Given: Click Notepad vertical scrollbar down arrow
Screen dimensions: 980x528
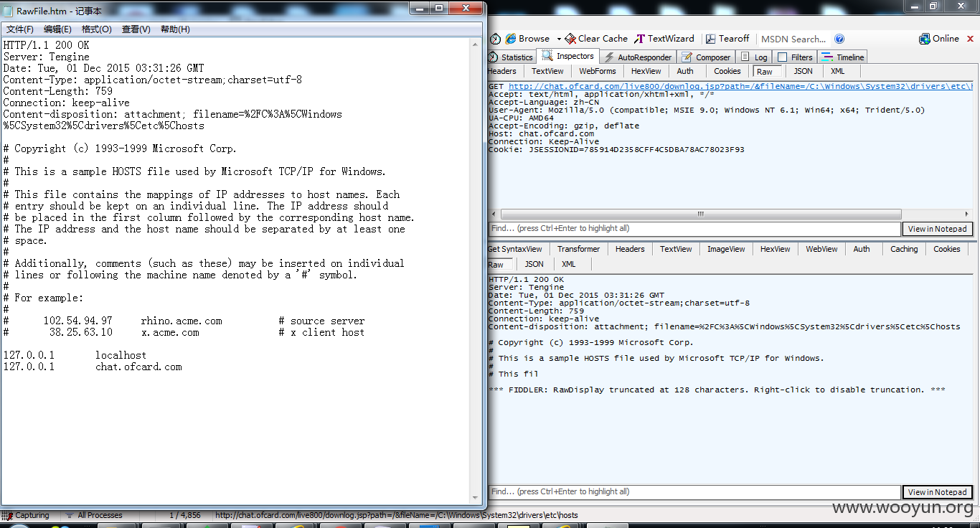Looking at the screenshot, I should [x=476, y=497].
